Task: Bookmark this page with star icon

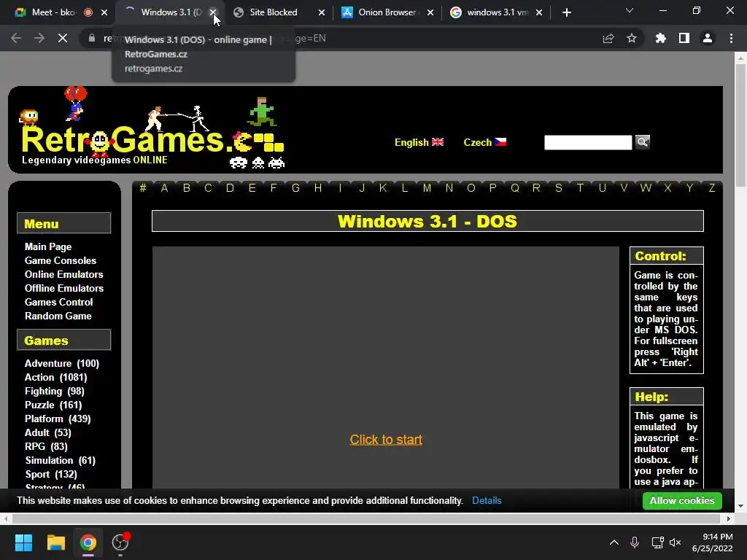Action: click(x=632, y=38)
